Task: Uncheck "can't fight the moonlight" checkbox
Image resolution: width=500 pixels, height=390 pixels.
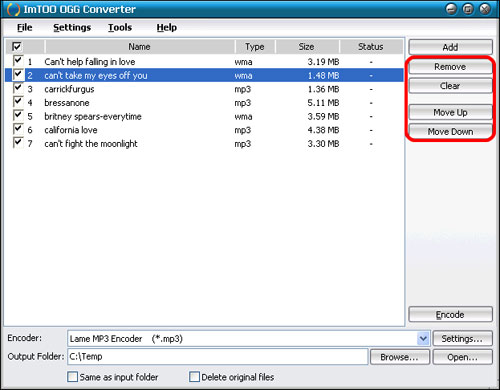Action: (x=18, y=143)
